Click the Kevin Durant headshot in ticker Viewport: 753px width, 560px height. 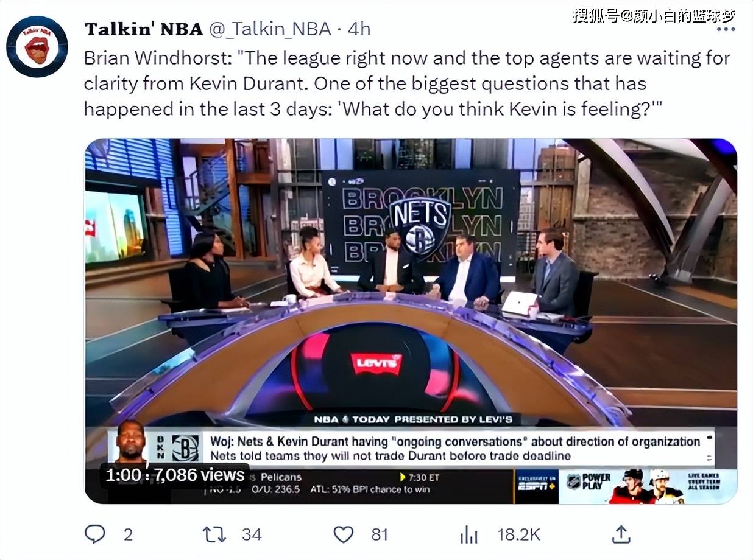pyautogui.click(x=132, y=443)
